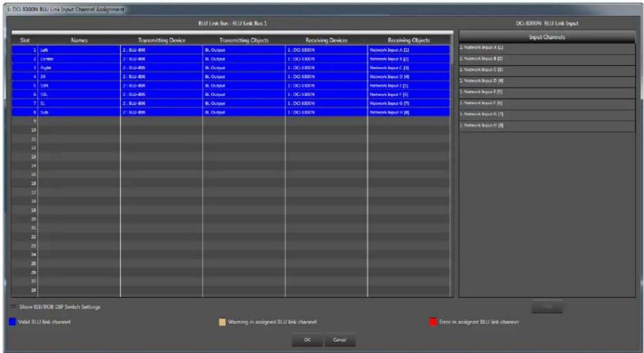Select empty slot row number 28
Viewport: 644px width, 353px height.
click(x=230, y=289)
